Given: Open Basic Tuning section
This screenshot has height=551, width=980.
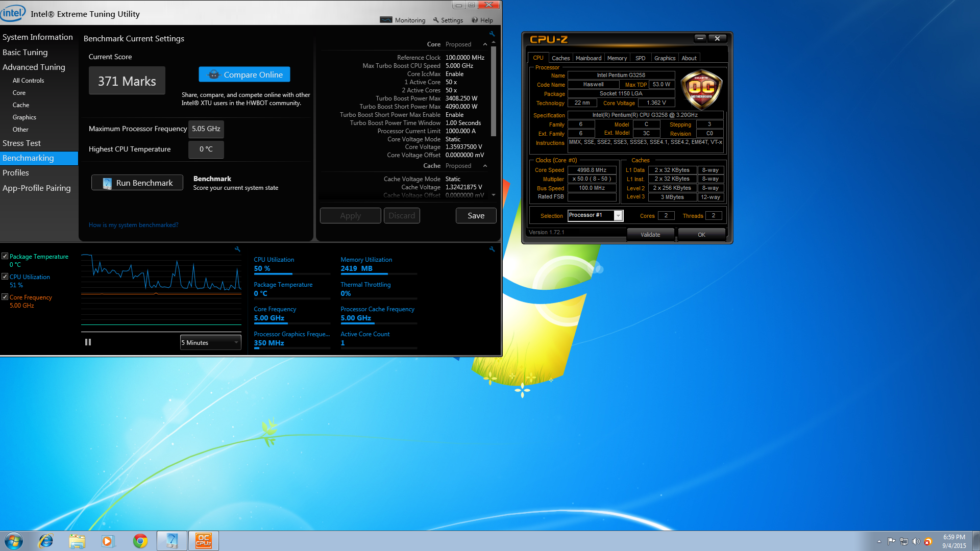Looking at the screenshot, I should point(25,52).
